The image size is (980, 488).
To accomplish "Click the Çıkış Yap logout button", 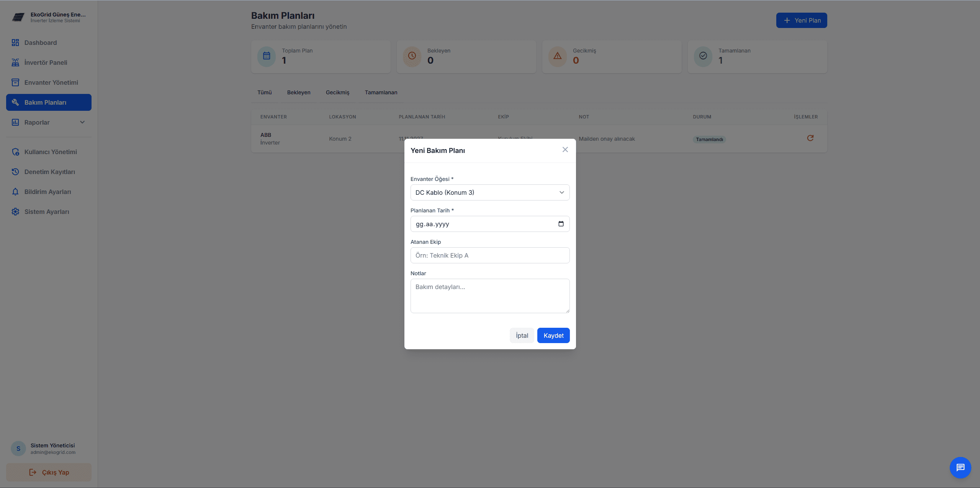I will tap(49, 472).
